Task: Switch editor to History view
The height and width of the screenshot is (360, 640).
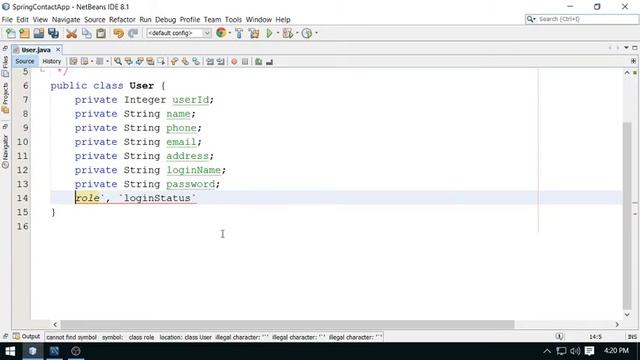Action: [52, 61]
